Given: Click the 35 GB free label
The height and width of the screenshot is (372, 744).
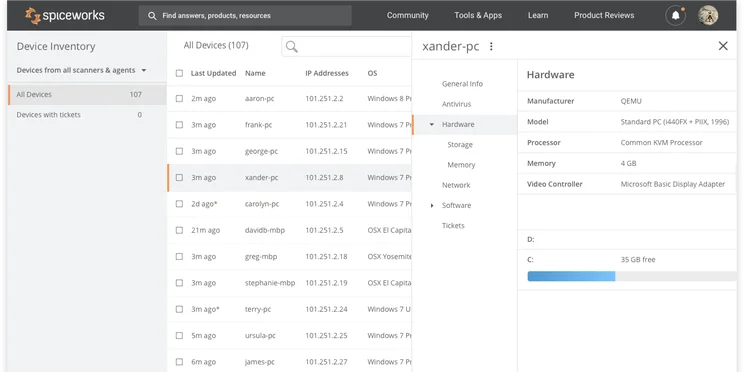Looking at the screenshot, I should 638,260.
